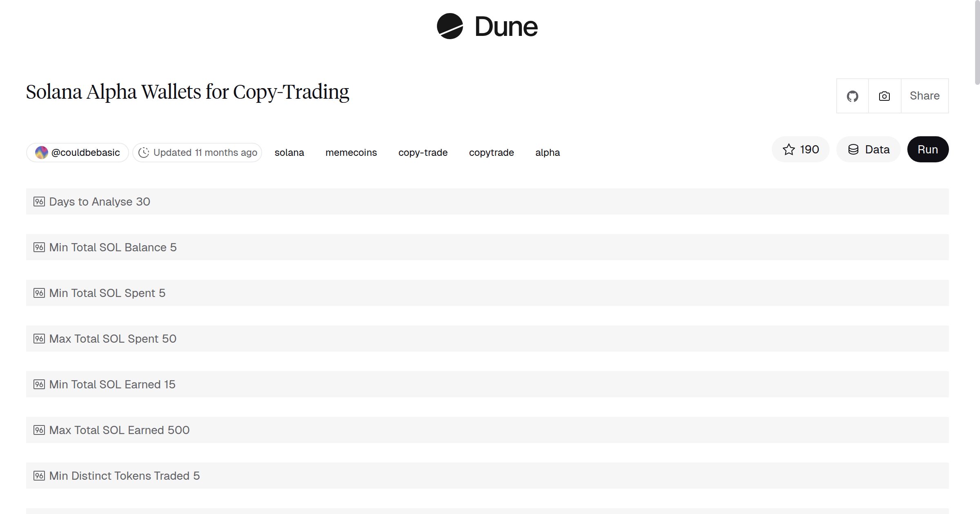Click the parameter icon beside Min Distinct Tokens Traded

click(x=40, y=475)
